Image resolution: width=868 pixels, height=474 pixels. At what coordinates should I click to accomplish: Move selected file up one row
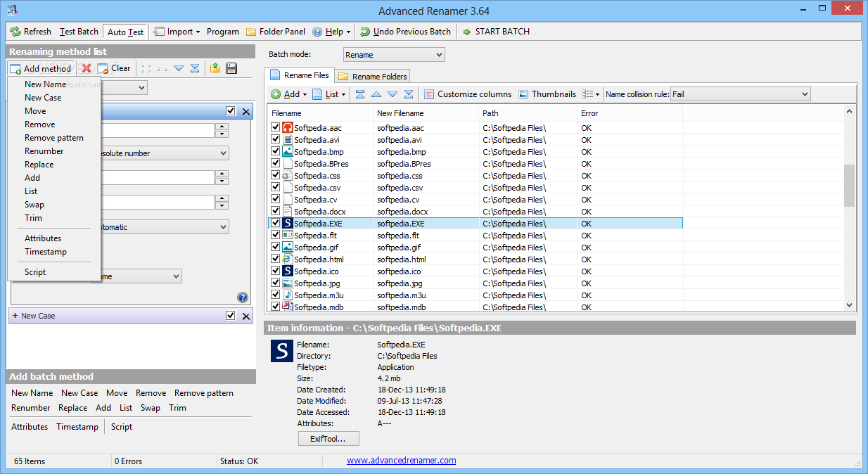(376, 94)
